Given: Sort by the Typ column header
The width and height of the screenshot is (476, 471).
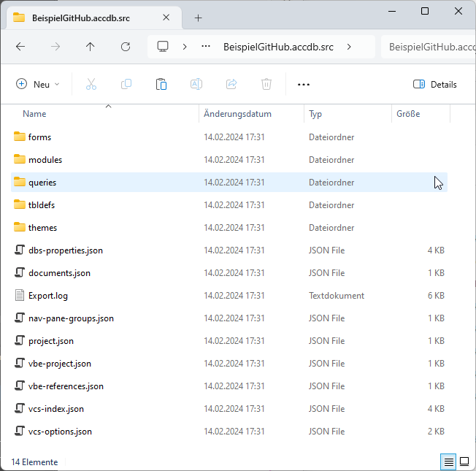Looking at the screenshot, I should pos(315,114).
